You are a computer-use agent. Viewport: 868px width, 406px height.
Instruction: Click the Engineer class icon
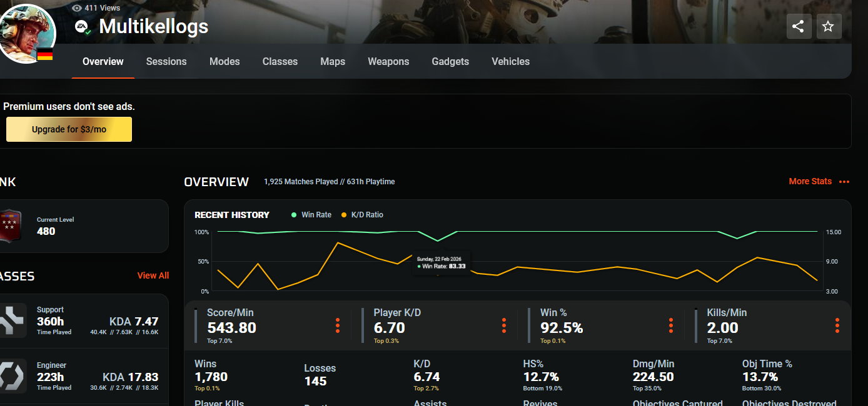(x=13, y=376)
